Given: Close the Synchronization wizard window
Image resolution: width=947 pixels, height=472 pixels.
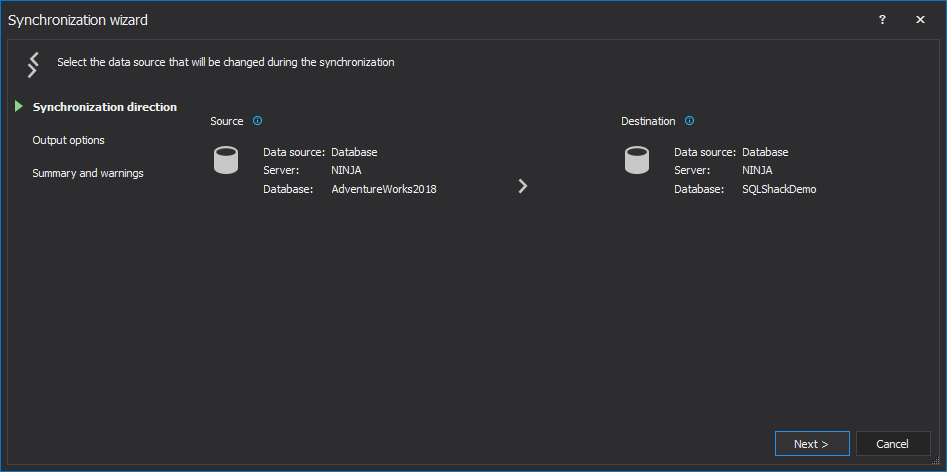Looking at the screenshot, I should 920,20.
